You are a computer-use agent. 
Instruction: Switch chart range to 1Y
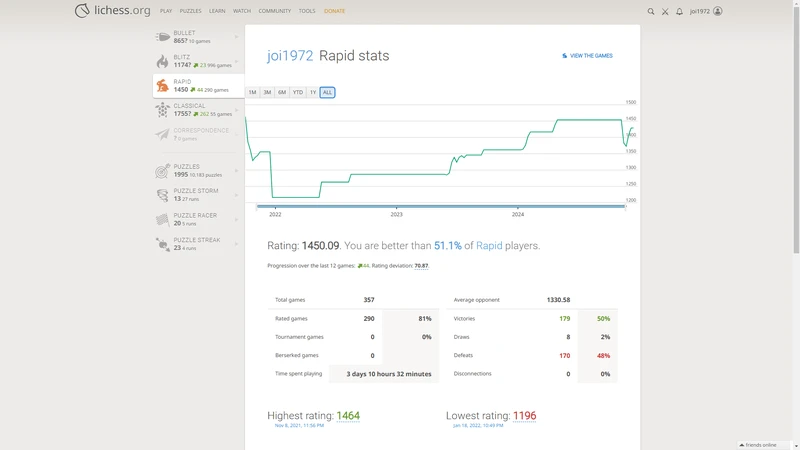tap(313, 92)
